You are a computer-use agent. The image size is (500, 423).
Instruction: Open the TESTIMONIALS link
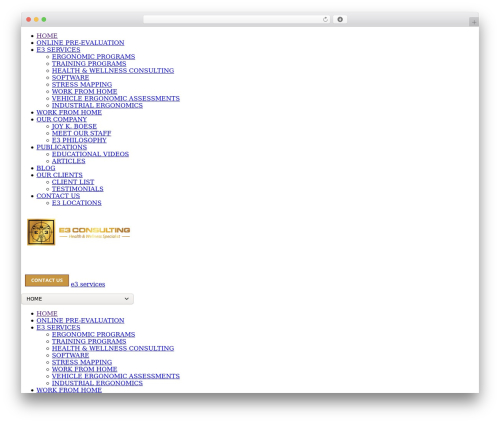(78, 189)
